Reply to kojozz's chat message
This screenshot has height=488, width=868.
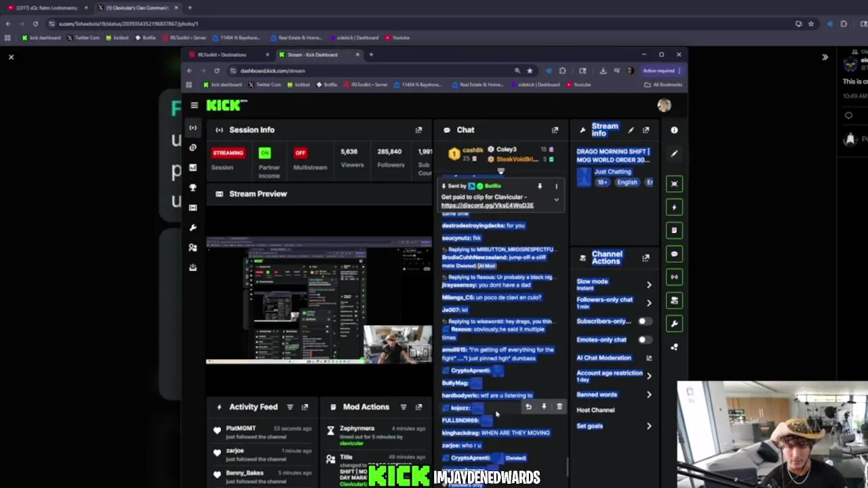coord(529,407)
